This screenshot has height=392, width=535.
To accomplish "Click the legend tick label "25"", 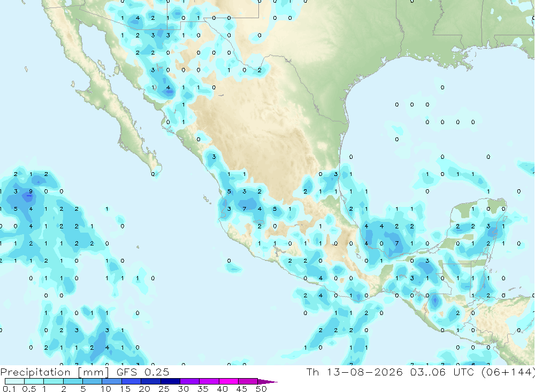I will tap(164, 389).
